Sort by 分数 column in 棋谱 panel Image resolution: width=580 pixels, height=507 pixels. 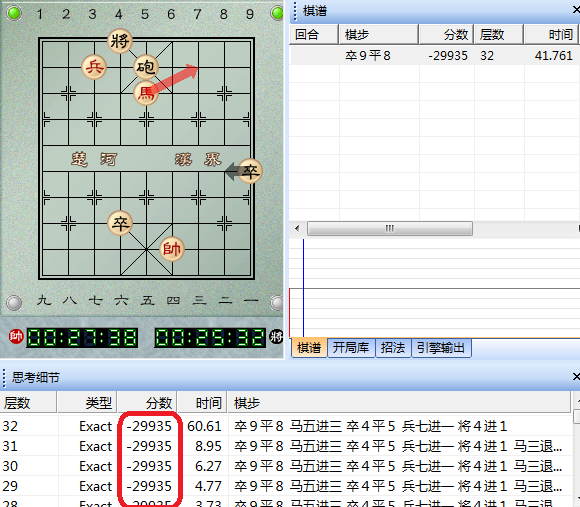pos(446,35)
